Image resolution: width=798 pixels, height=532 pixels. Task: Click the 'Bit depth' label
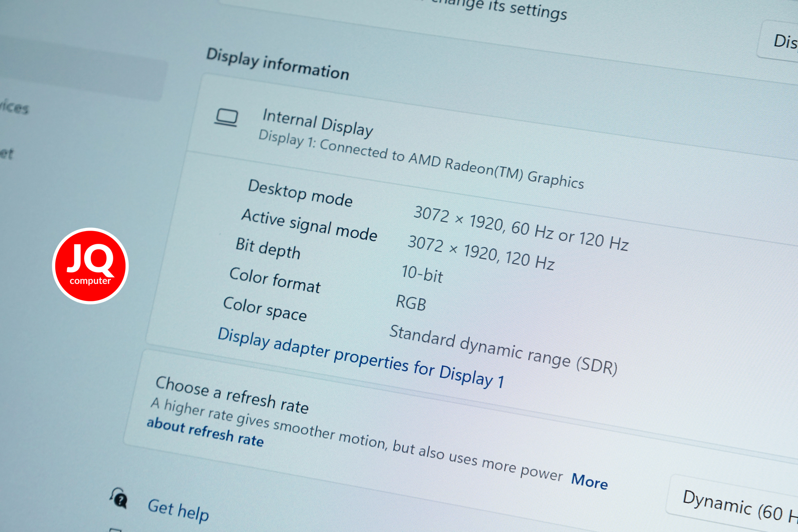click(268, 248)
